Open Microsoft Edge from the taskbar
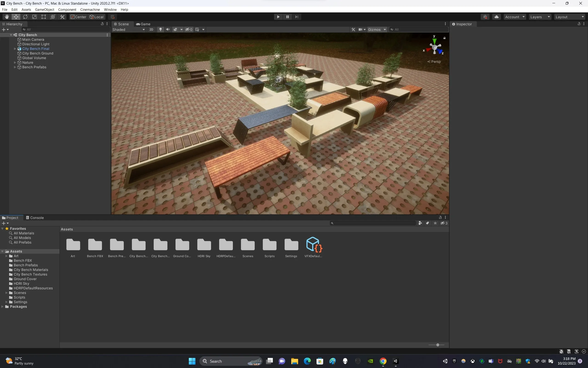The width and height of the screenshot is (588, 368). click(x=307, y=361)
